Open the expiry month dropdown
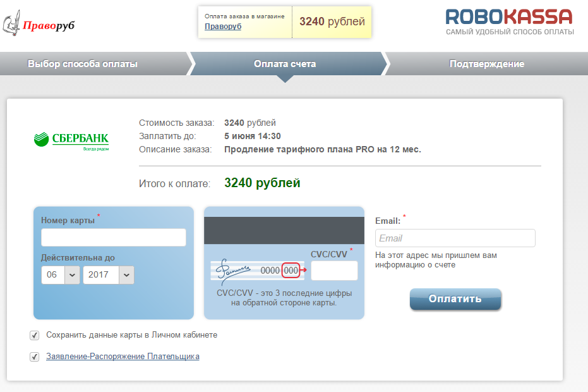 click(61, 275)
